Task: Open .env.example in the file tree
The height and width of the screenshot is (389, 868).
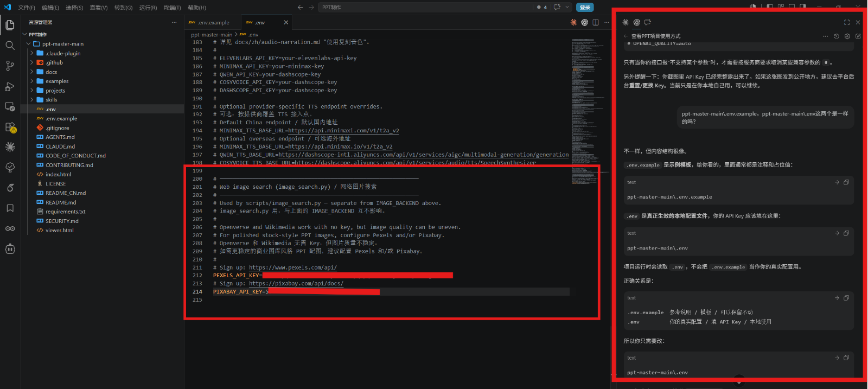Action: (61, 118)
